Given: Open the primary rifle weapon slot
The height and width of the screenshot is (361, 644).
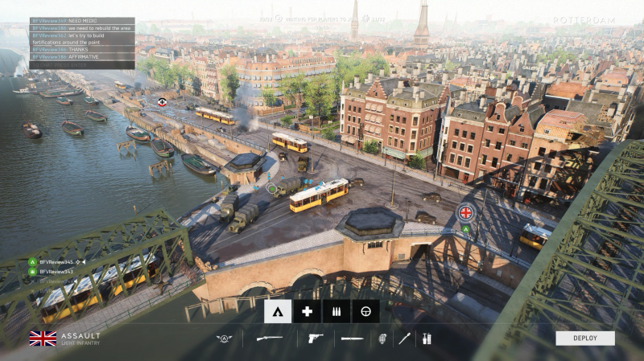Looking at the screenshot, I should coord(270,338).
